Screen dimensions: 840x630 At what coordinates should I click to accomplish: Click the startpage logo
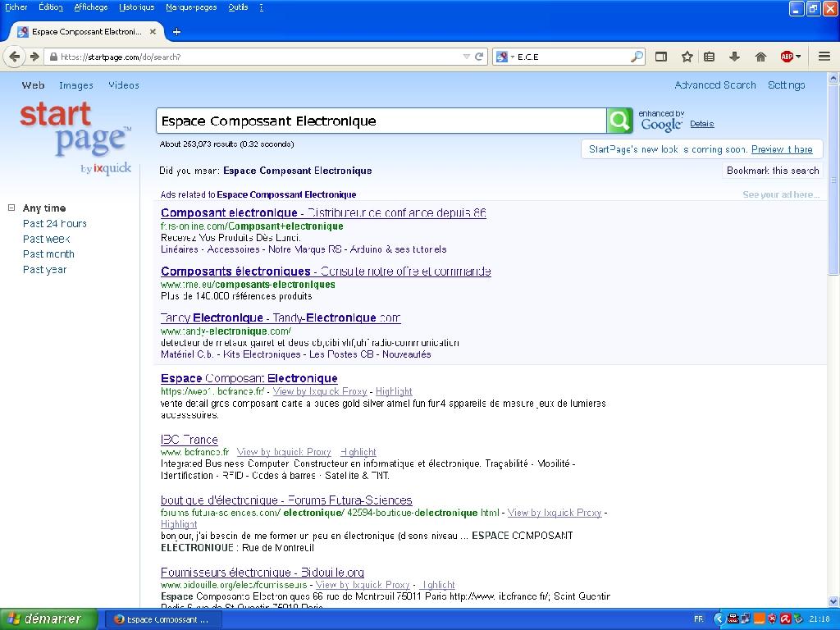coord(75,138)
